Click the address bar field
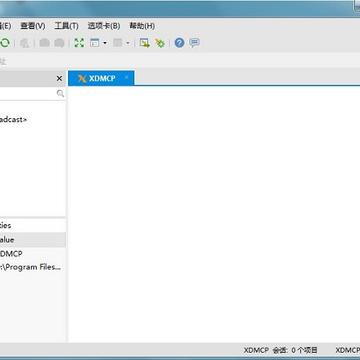 (180, 61)
